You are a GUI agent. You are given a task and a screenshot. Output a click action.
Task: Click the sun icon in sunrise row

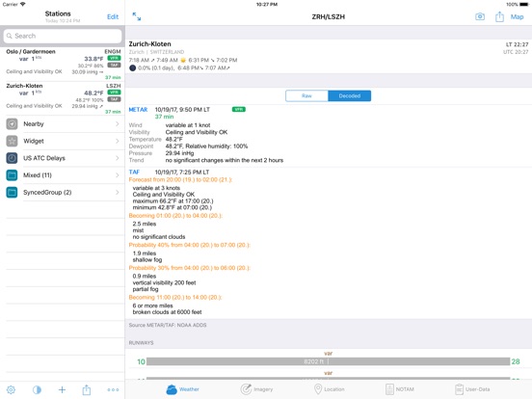(x=183, y=60)
